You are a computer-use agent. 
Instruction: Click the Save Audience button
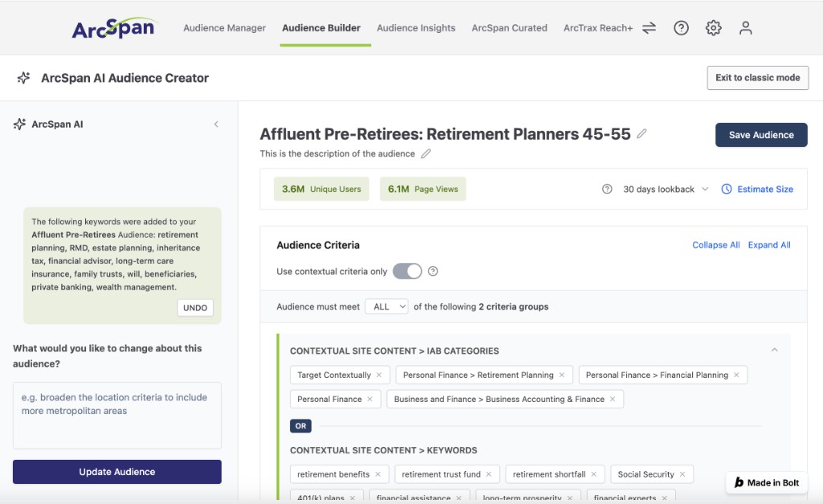click(760, 134)
